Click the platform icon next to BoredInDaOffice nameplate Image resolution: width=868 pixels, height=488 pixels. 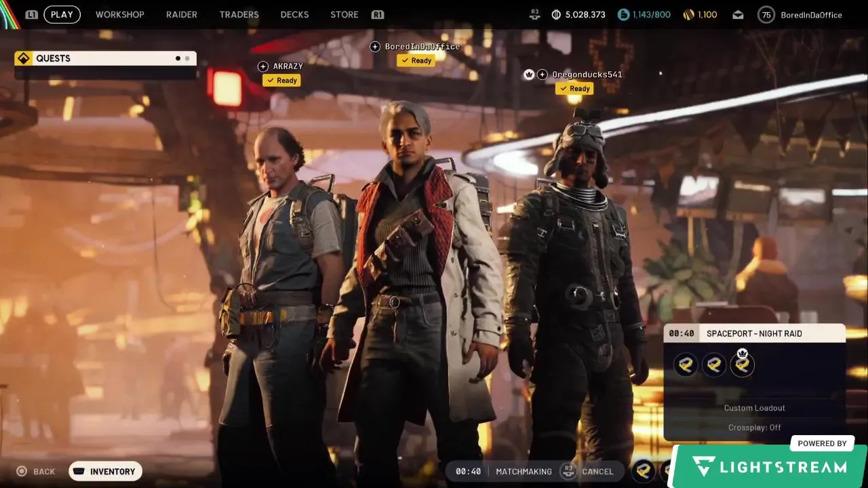pyautogui.click(x=375, y=47)
